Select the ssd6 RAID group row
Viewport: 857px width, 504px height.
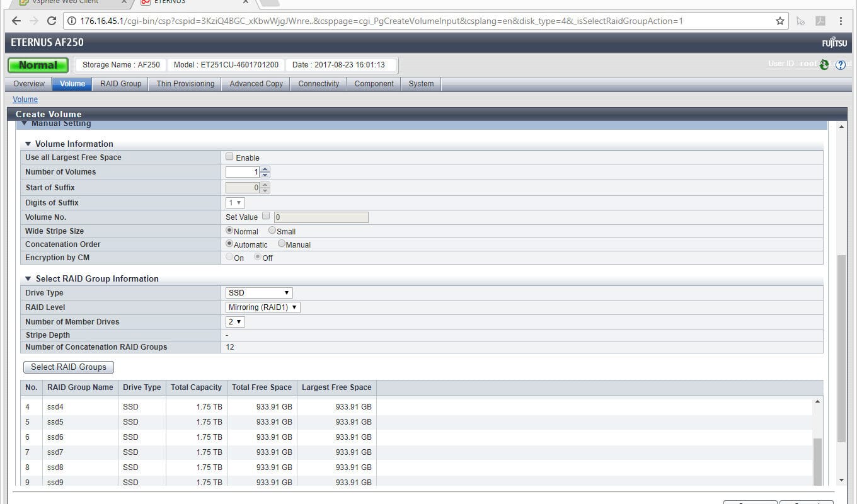tap(416, 437)
